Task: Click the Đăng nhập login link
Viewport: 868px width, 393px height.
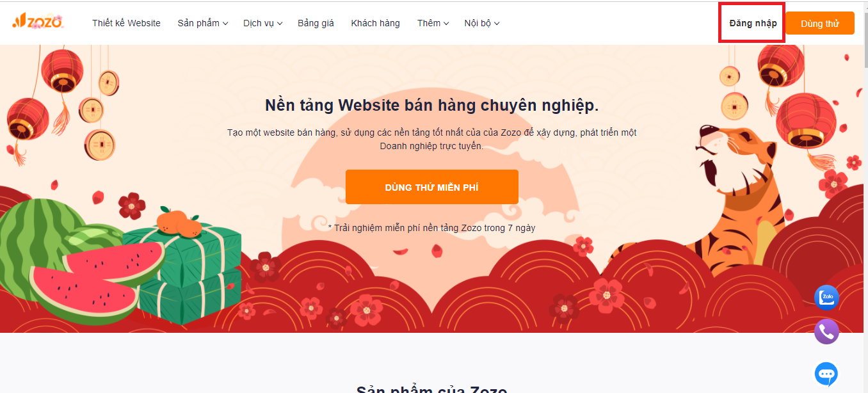Action: (753, 23)
